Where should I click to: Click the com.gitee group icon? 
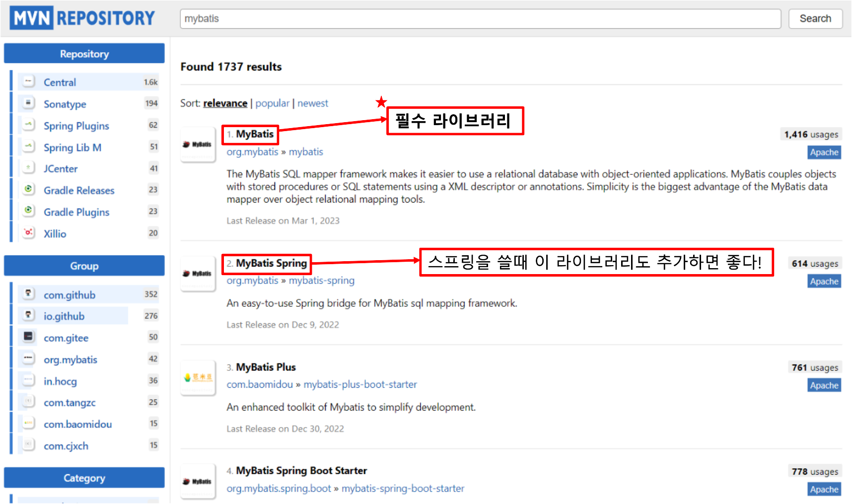click(29, 337)
